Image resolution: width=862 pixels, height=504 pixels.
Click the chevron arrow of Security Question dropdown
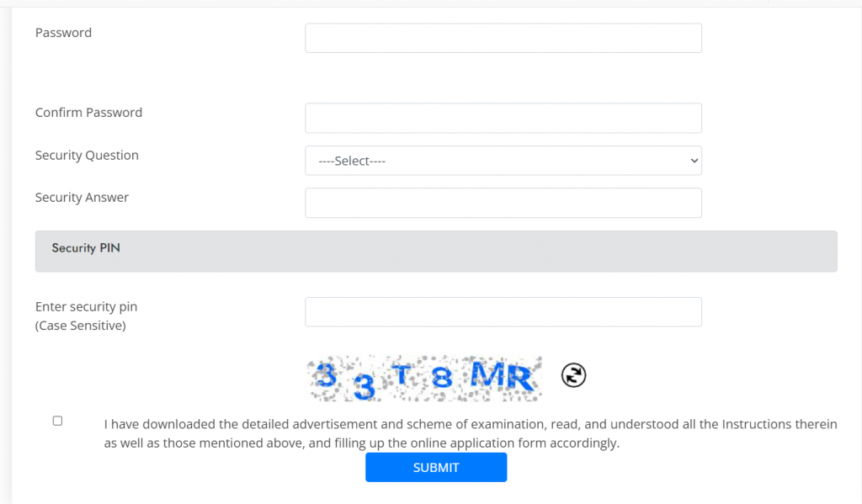[694, 161]
